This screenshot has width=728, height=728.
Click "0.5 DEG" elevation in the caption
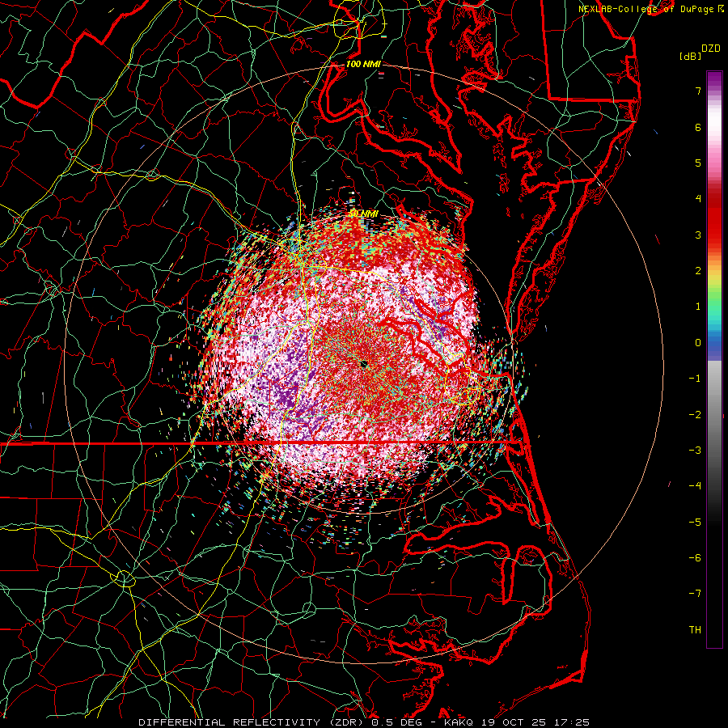click(x=397, y=722)
